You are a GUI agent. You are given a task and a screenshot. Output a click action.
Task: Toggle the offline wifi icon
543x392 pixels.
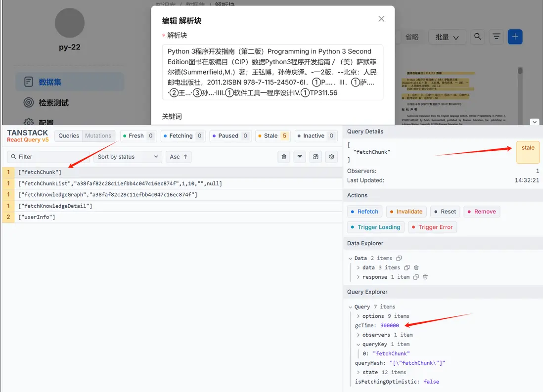(x=300, y=157)
